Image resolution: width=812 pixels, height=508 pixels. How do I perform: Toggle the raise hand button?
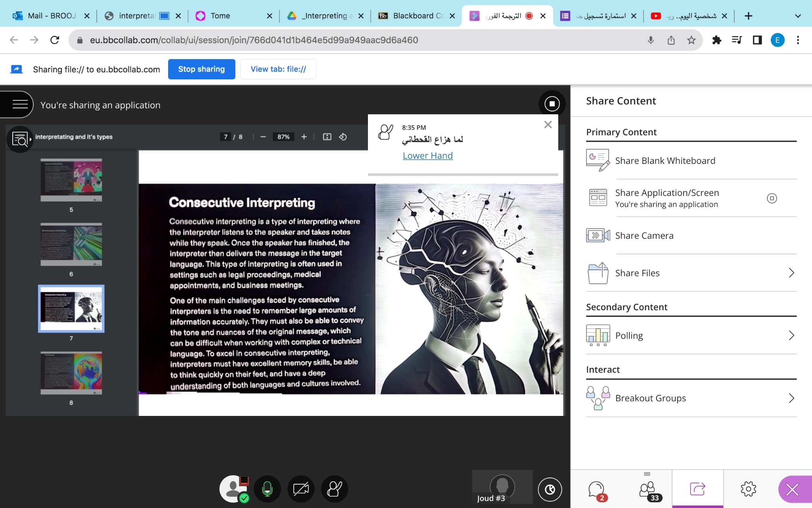[334, 489]
